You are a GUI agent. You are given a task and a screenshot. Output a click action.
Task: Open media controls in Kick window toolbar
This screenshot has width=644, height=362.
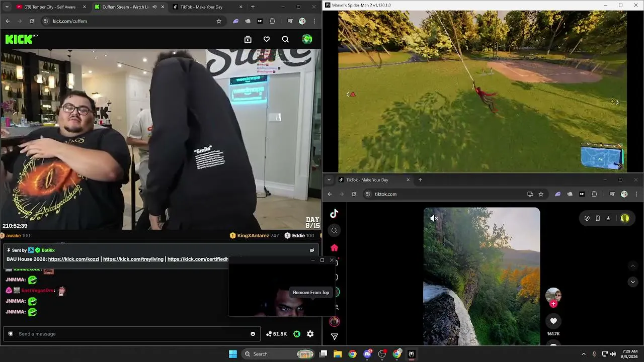point(290,21)
